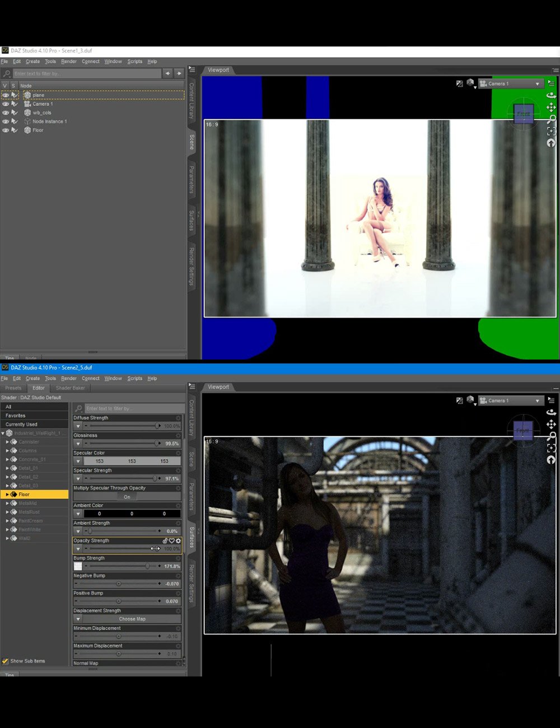Switch to the Shader Baker tab
Image resolution: width=560 pixels, height=728 pixels.
71,388
